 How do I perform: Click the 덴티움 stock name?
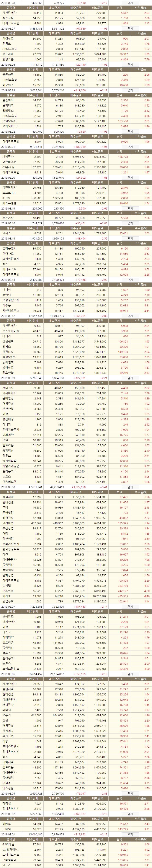point(6,783)
